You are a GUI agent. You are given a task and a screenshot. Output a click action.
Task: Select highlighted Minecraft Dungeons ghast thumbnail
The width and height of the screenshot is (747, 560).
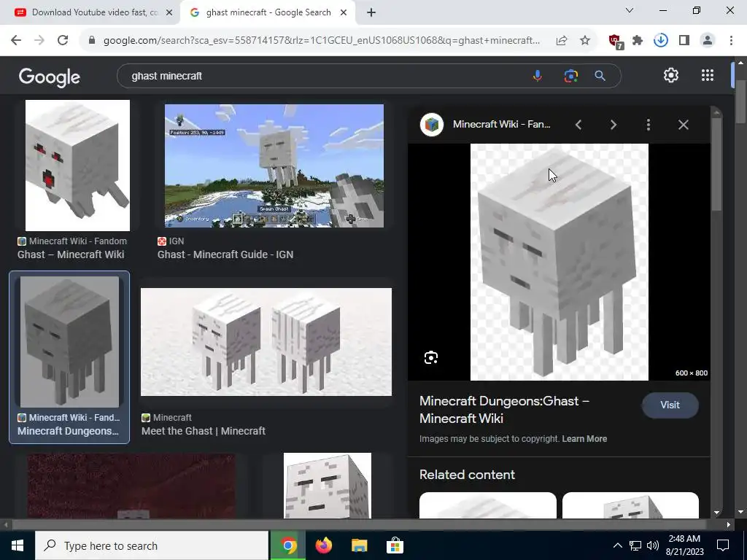[69, 342]
